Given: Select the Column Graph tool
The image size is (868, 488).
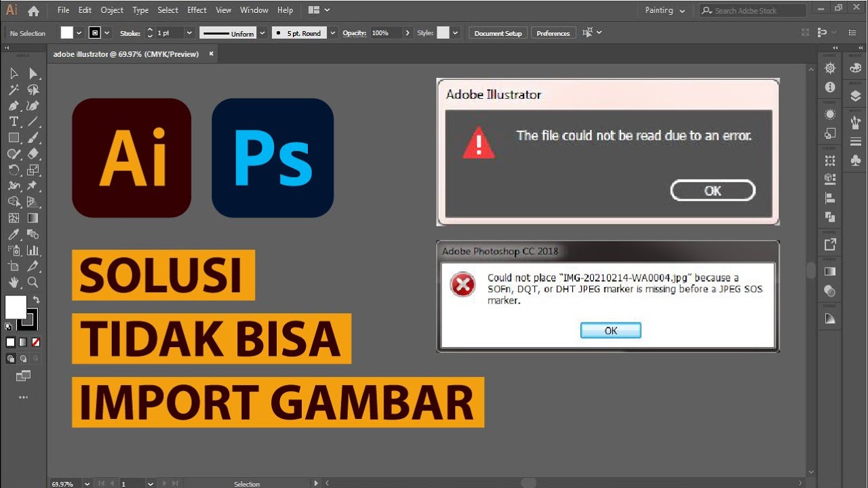Looking at the screenshot, I should (x=33, y=250).
